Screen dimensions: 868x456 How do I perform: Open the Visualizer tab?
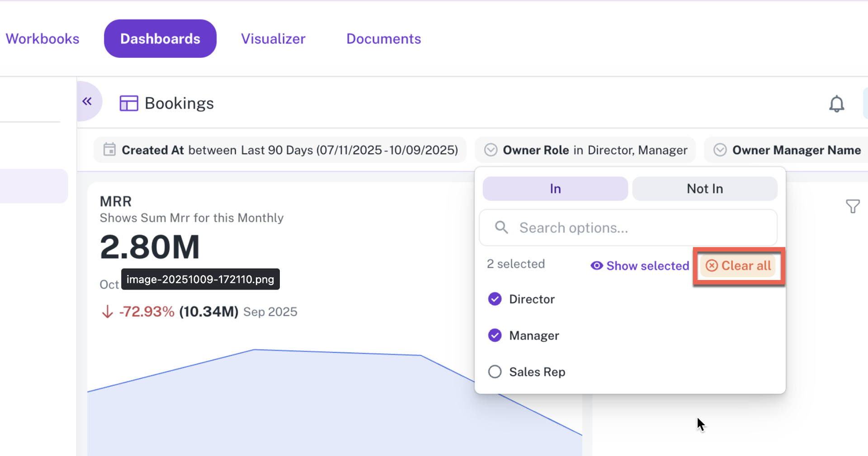[x=273, y=39]
